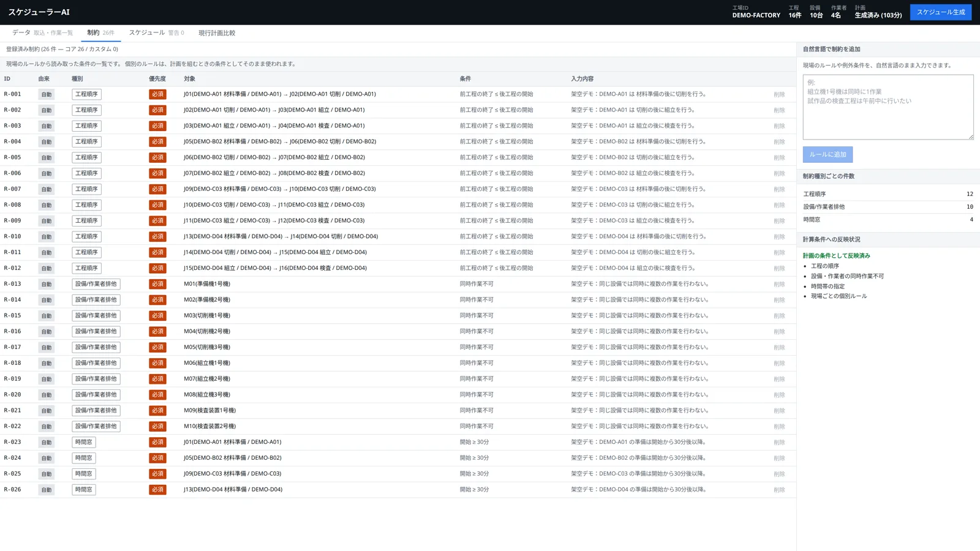Open the 現行計画比較 tab
Image resolution: width=980 pixels, height=551 pixels.
pos(216,33)
